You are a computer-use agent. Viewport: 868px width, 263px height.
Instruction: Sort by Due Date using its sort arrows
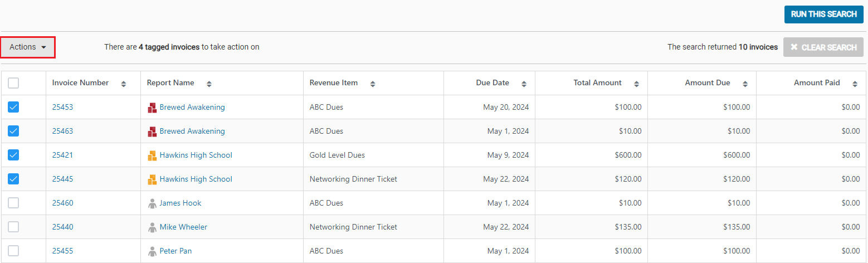[524, 84]
